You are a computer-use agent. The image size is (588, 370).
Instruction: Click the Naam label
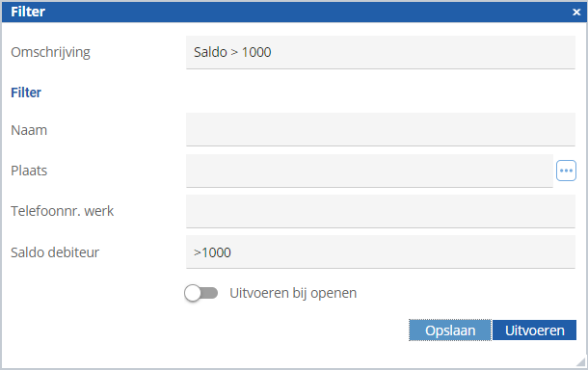29,130
